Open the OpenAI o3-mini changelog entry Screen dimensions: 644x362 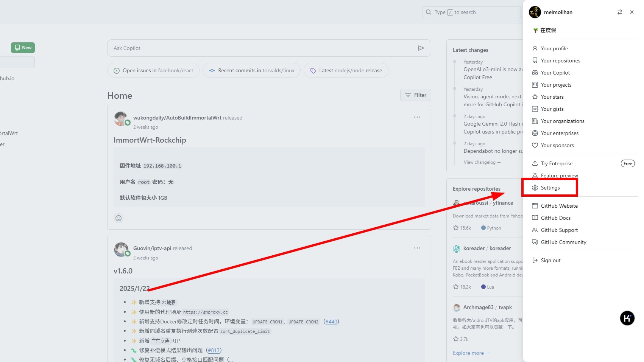tap(493, 73)
